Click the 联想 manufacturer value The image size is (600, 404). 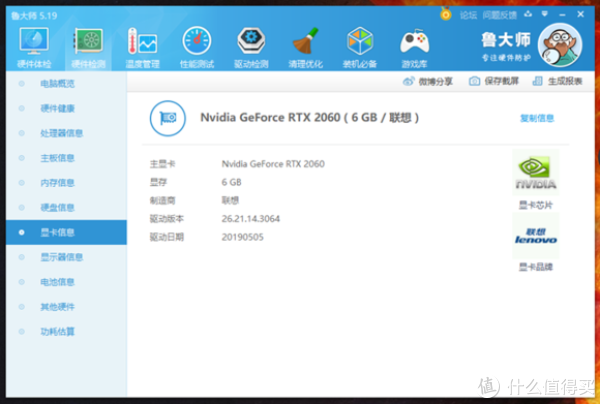click(230, 200)
